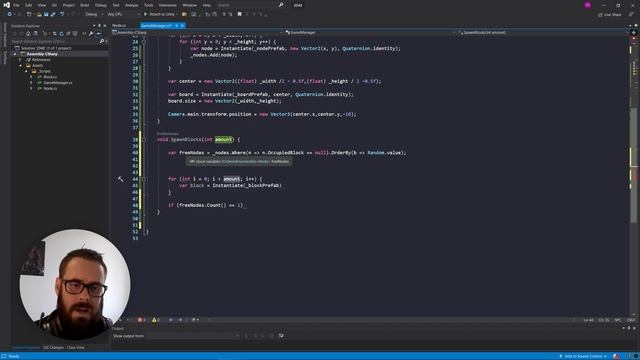Viewport: 640px width, 360px height.
Task: Click the Attach to Unity button
Action: (160, 14)
